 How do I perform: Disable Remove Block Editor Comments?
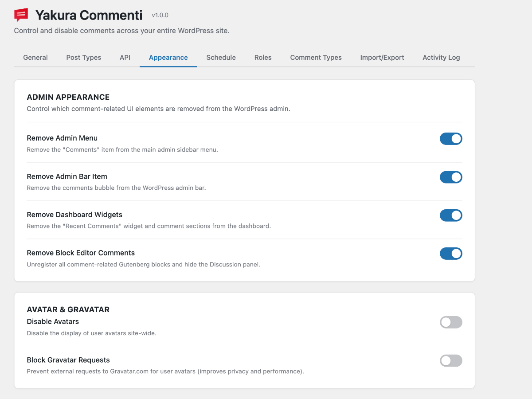click(x=451, y=253)
